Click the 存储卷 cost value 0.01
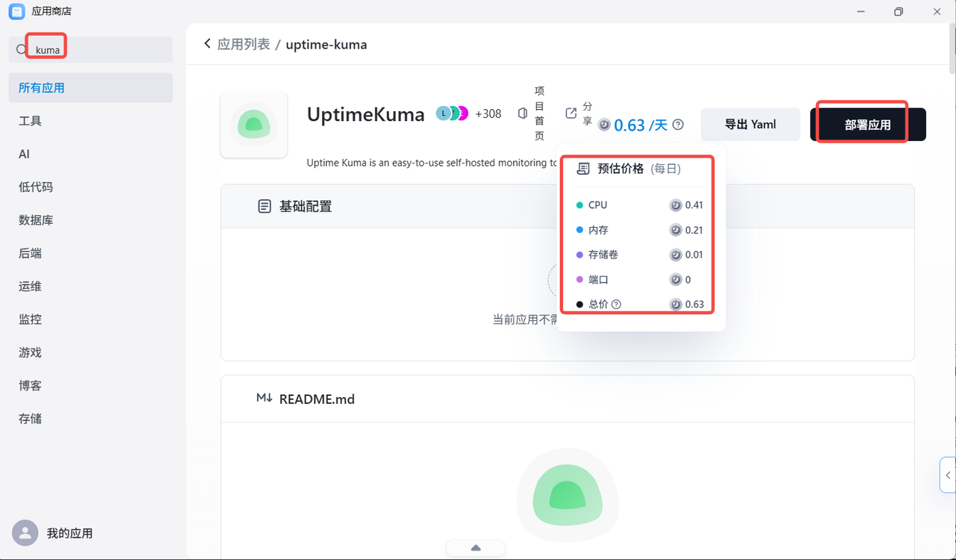 tap(694, 255)
